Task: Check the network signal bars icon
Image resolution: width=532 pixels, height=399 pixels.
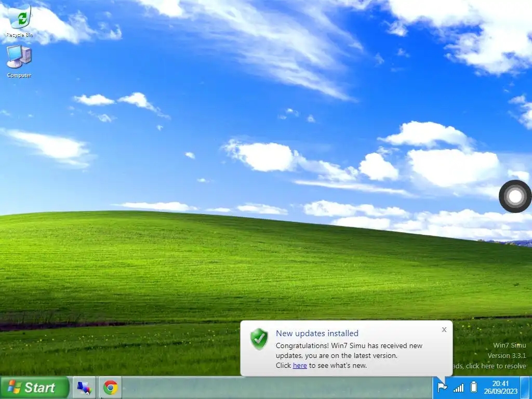Action: [x=458, y=388]
